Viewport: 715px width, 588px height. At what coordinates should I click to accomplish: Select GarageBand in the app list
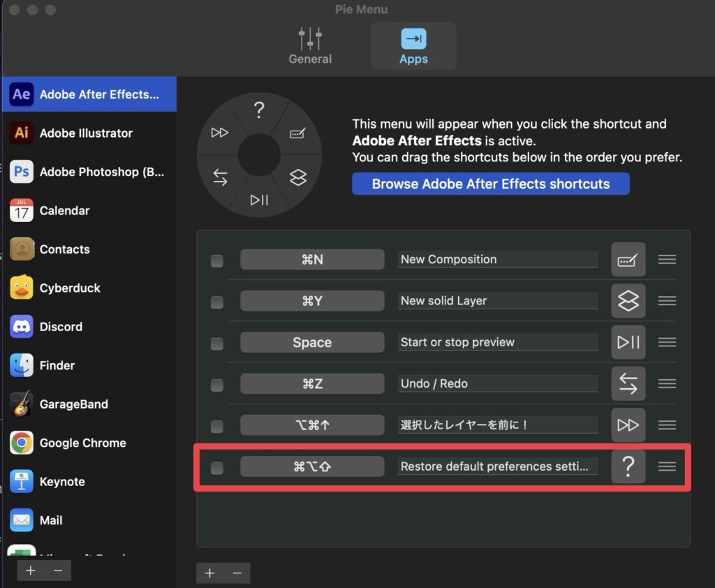(x=89, y=404)
